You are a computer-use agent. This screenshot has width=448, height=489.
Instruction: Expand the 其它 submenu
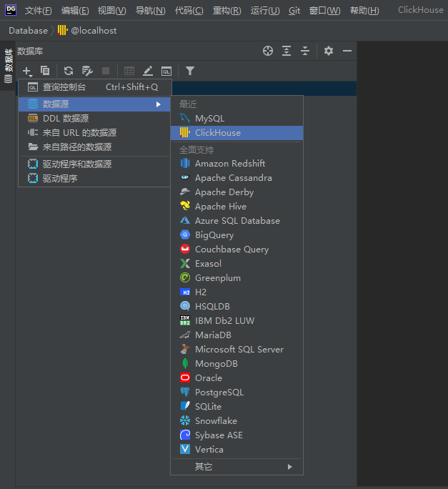(237, 467)
